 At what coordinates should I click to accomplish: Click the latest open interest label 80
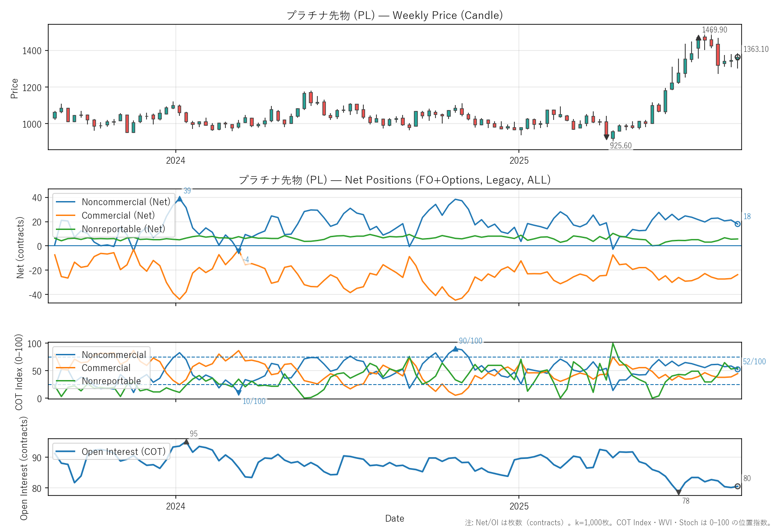point(747,478)
